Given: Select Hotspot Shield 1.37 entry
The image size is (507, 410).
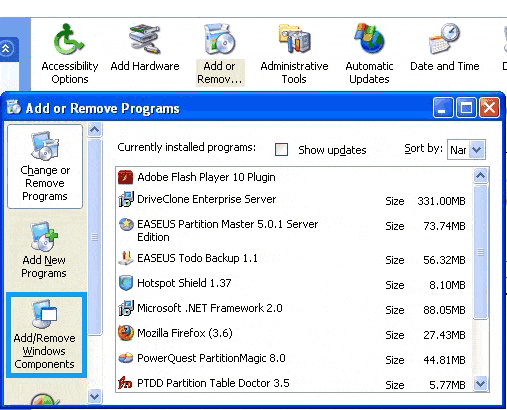Looking at the screenshot, I should coord(294,283).
